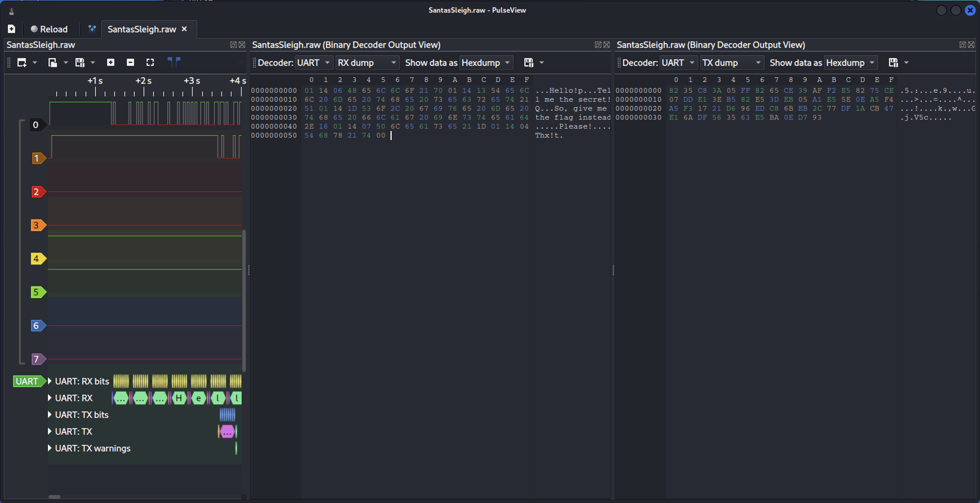Select channel 5 green label

coord(39,292)
